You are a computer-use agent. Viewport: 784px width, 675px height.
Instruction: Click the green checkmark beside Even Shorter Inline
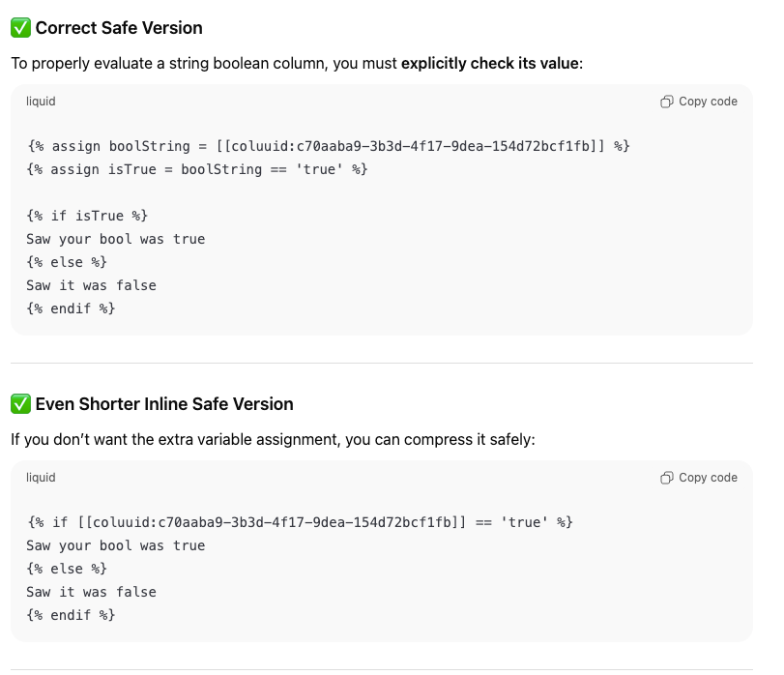[20, 404]
